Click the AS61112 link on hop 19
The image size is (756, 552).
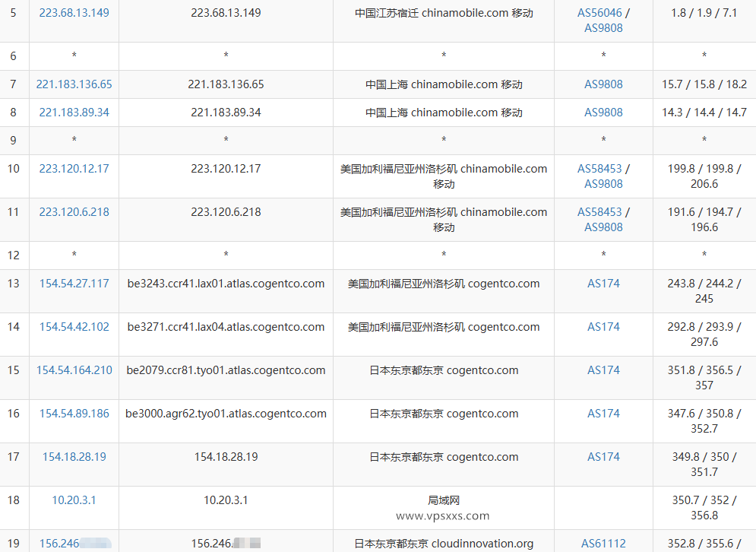tap(603, 543)
